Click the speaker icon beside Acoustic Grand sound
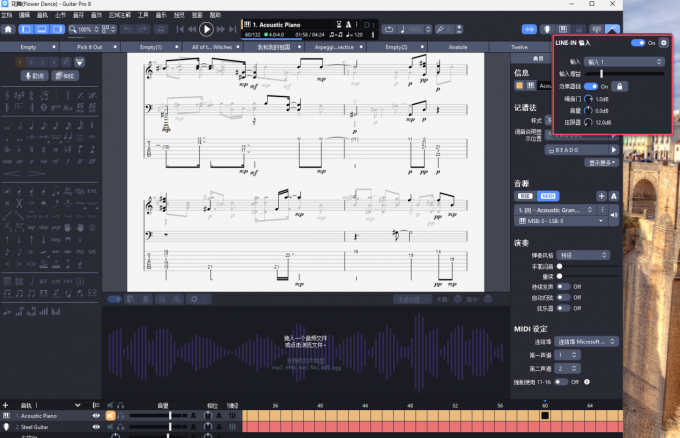This screenshot has height=438, width=680. click(613, 213)
